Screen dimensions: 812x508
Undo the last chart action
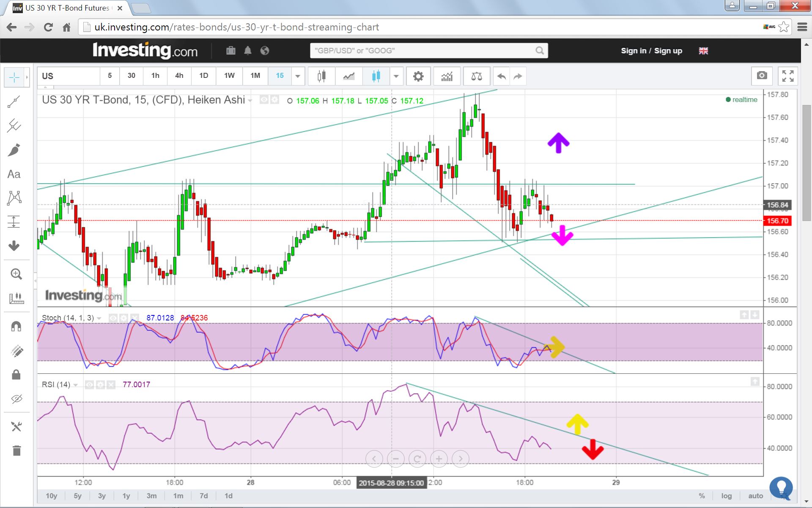[502, 76]
